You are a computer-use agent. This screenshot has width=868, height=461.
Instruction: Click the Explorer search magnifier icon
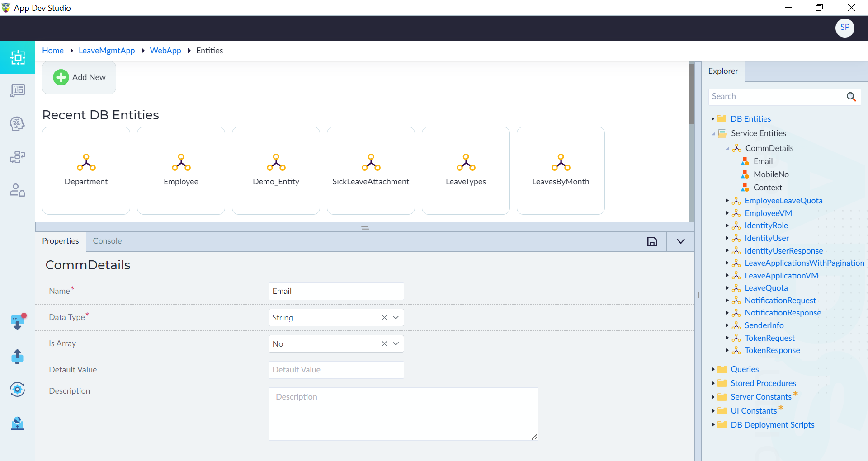pos(851,97)
